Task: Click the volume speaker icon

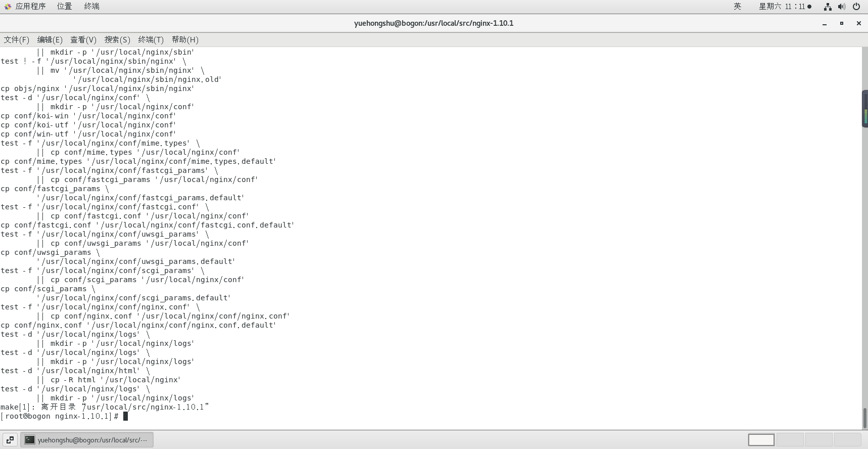Action: coord(842,7)
